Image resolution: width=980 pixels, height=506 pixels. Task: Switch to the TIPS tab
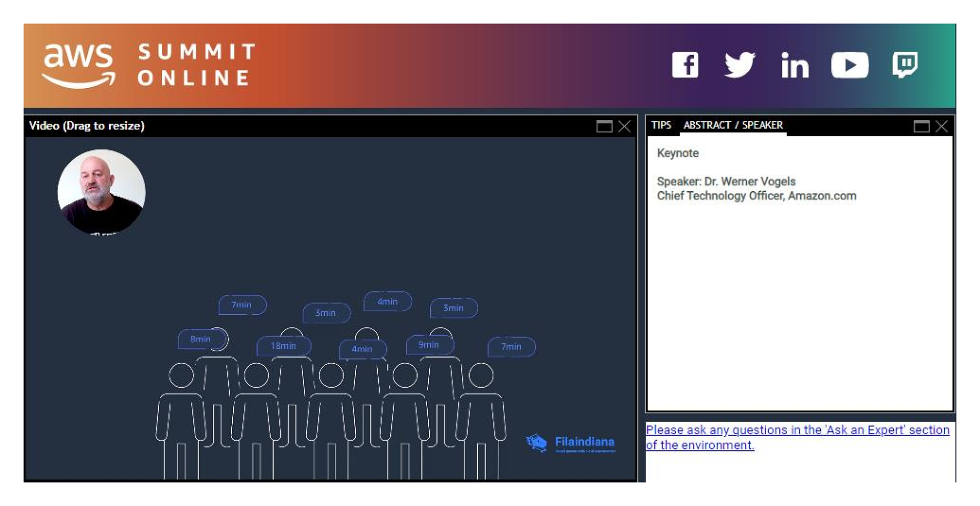pyautogui.click(x=661, y=125)
